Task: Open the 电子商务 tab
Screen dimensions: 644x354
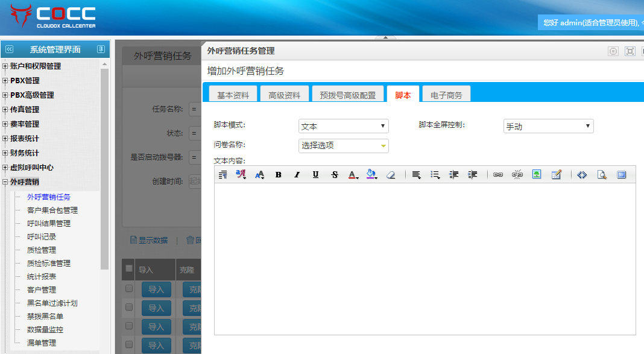Action: click(446, 95)
